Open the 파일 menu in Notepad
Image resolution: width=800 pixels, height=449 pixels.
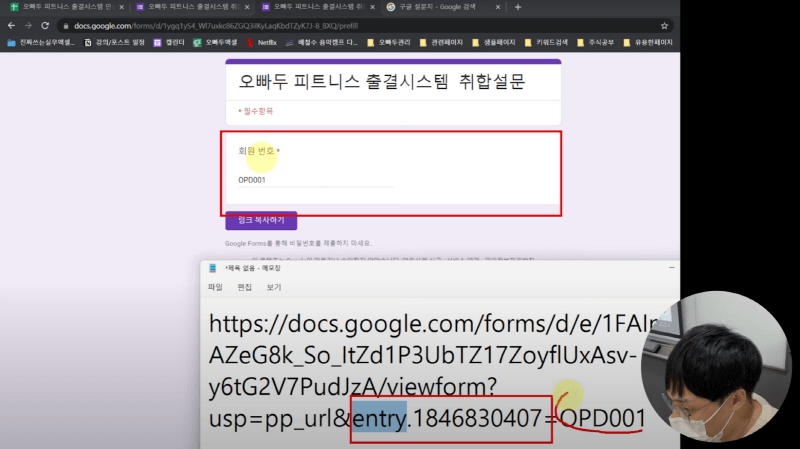(215, 287)
